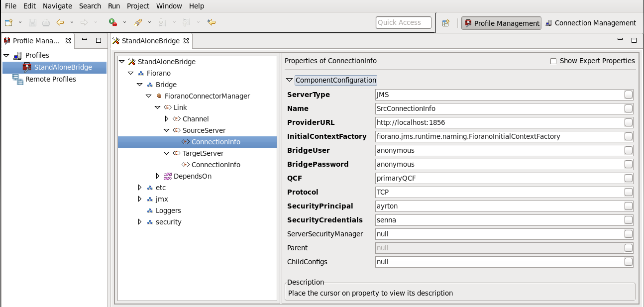Open the Edit menu
Image resolution: width=644 pixels, height=307 pixels.
[29, 6]
